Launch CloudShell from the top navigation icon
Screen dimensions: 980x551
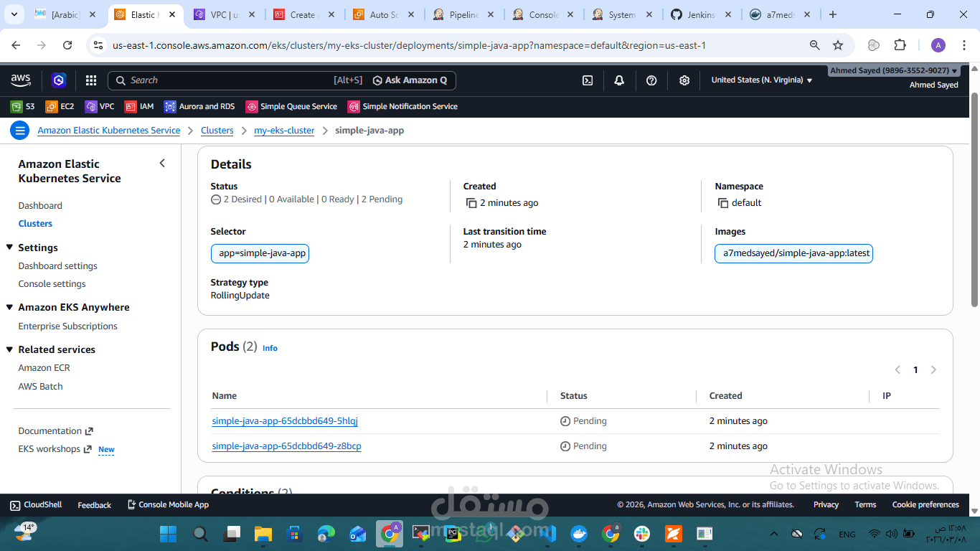[588, 80]
